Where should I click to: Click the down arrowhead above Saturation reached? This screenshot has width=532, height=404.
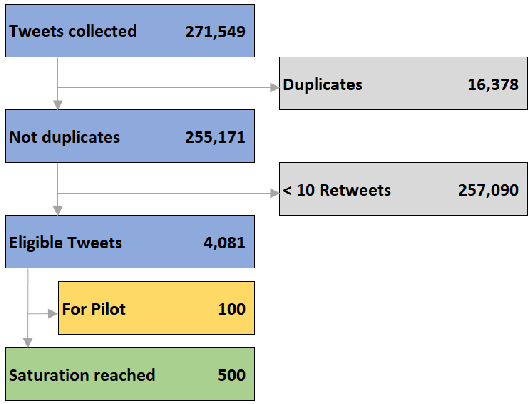pos(28,342)
